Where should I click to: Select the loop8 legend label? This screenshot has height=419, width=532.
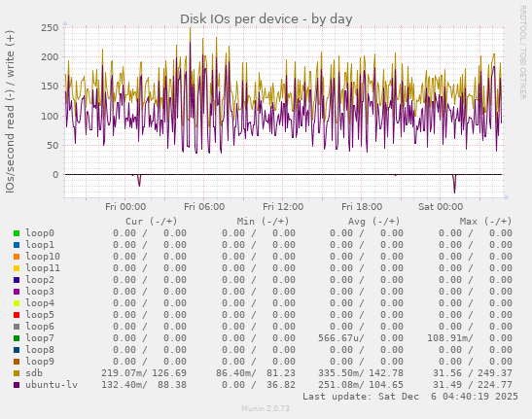pyautogui.click(x=40, y=349)
